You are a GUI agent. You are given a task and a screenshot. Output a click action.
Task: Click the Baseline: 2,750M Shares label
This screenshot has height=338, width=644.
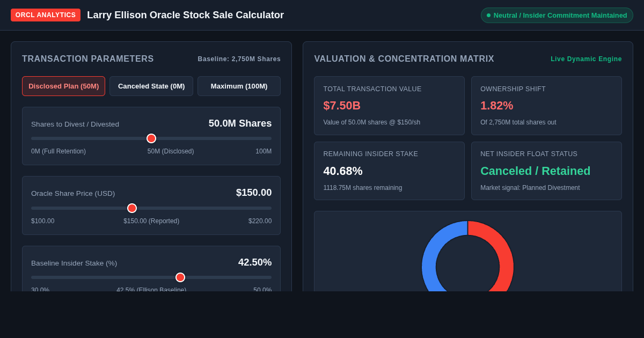click(239, 59)
